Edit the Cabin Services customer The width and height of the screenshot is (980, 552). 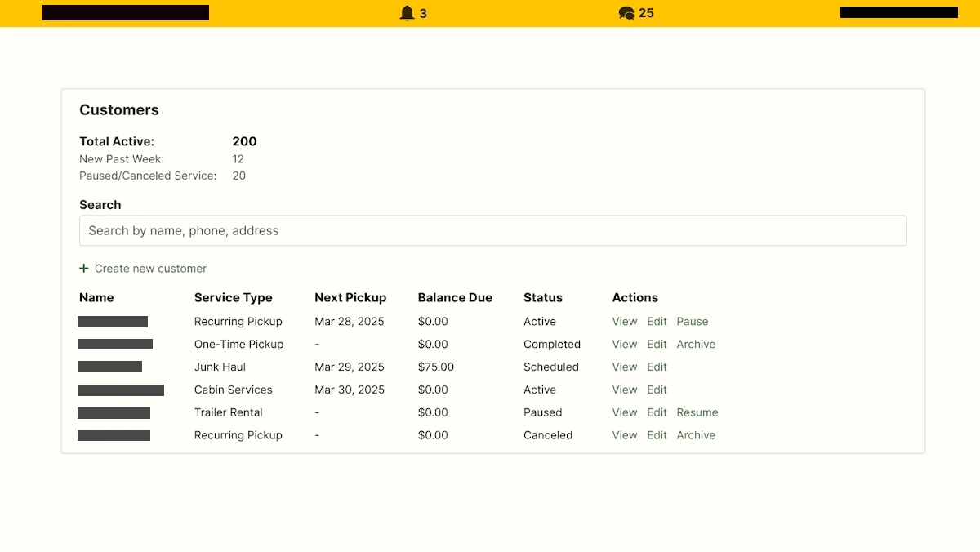[657, 390]
